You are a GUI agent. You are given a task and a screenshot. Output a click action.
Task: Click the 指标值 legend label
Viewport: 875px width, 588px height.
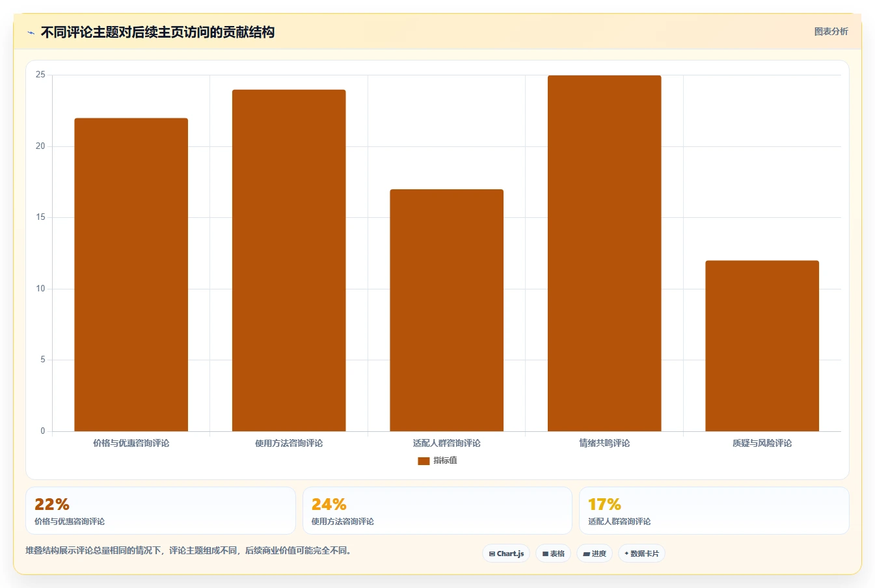coord(446,461)
